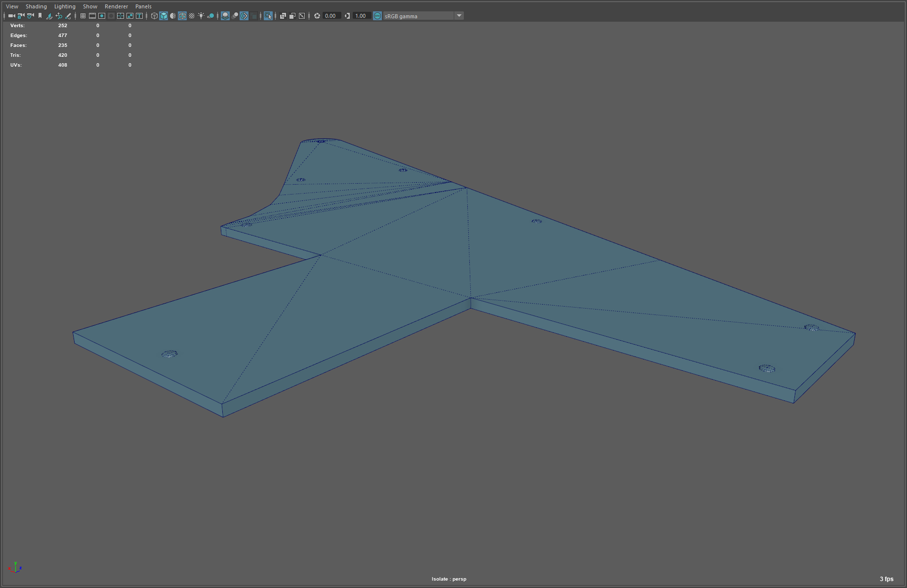Toggle the Safe Action icon
The height and width of the screenshot is (588, 907).
pyautogui.click(x=130, y=16)
